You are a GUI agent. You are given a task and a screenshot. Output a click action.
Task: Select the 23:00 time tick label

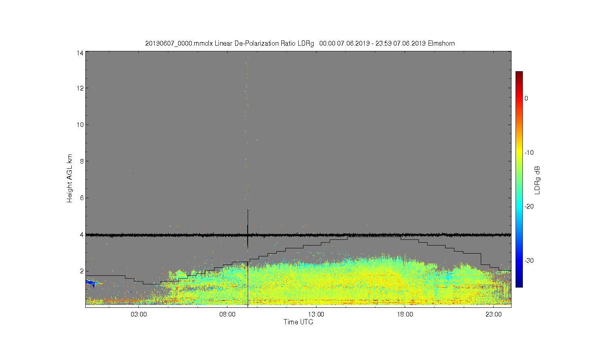point(493,314)
